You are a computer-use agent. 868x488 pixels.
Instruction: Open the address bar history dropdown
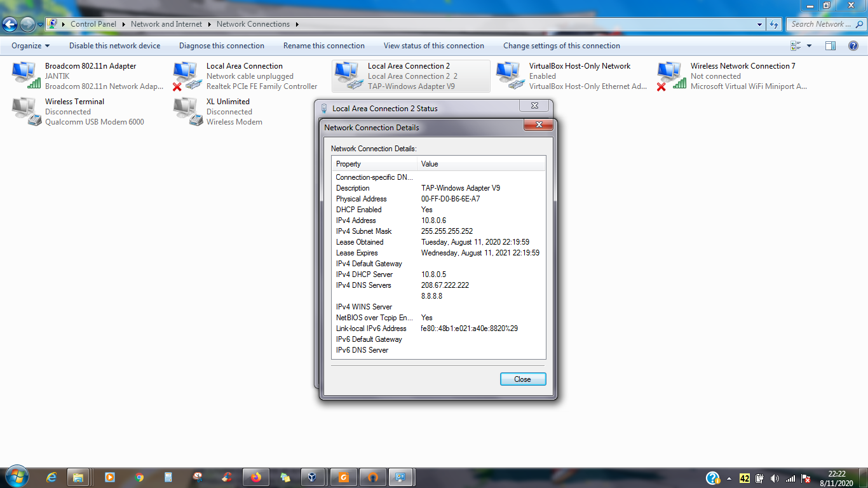coord(760,24)
